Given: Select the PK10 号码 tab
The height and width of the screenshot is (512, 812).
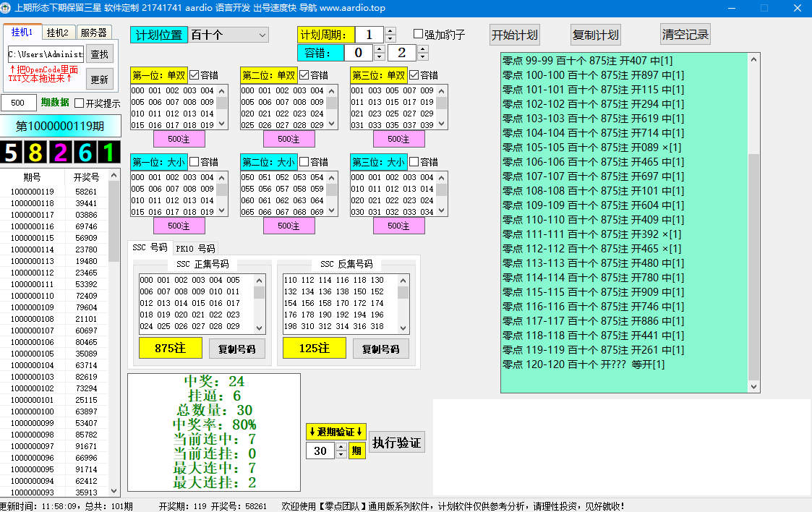Looking at the screenshot, I should (x=195, y=249).
